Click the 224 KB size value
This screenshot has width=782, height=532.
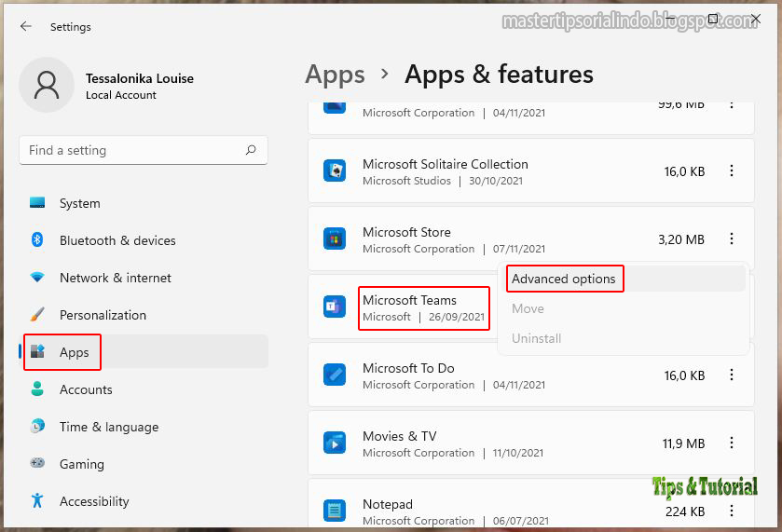point(685,512)
